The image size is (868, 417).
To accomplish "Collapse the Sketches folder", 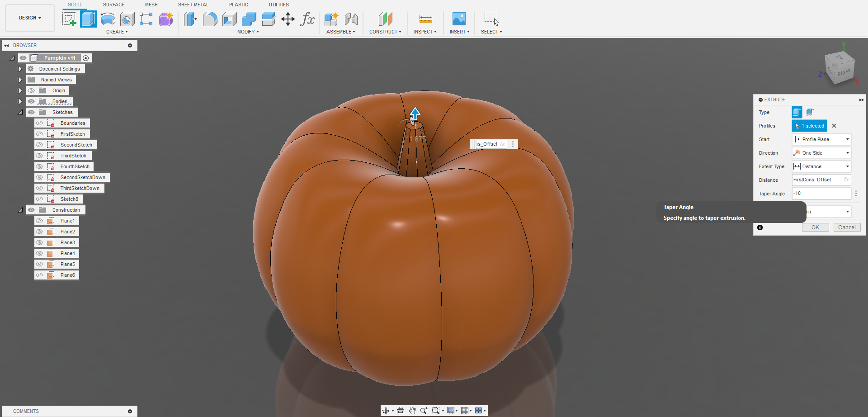I will 20,112.
